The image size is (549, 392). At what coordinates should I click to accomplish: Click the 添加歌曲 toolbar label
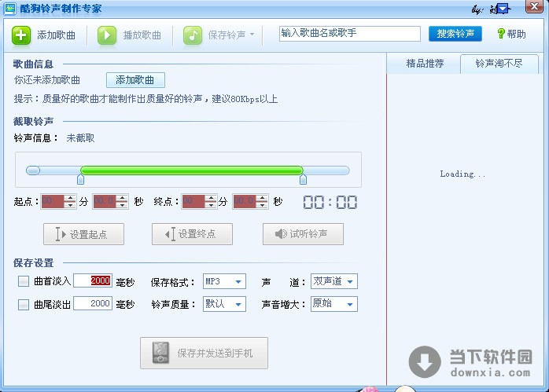(56, 35)
